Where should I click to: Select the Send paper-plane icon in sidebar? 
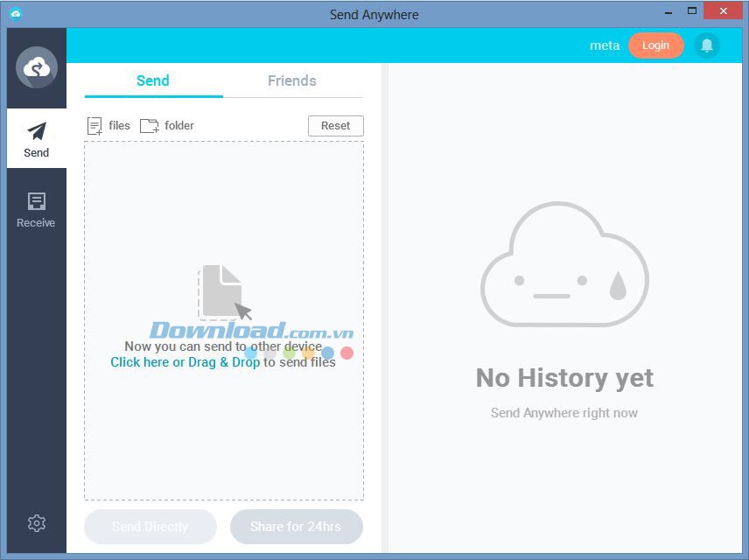tap(36, 131)
